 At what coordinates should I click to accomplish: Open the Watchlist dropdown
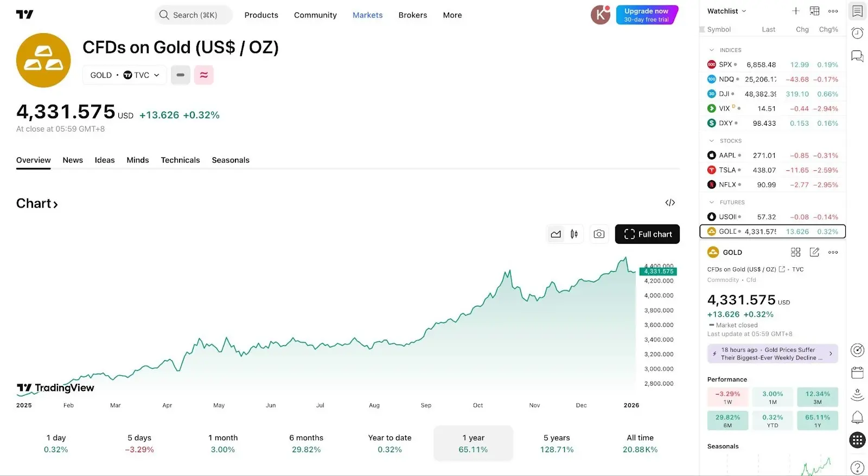click(726, 11)
